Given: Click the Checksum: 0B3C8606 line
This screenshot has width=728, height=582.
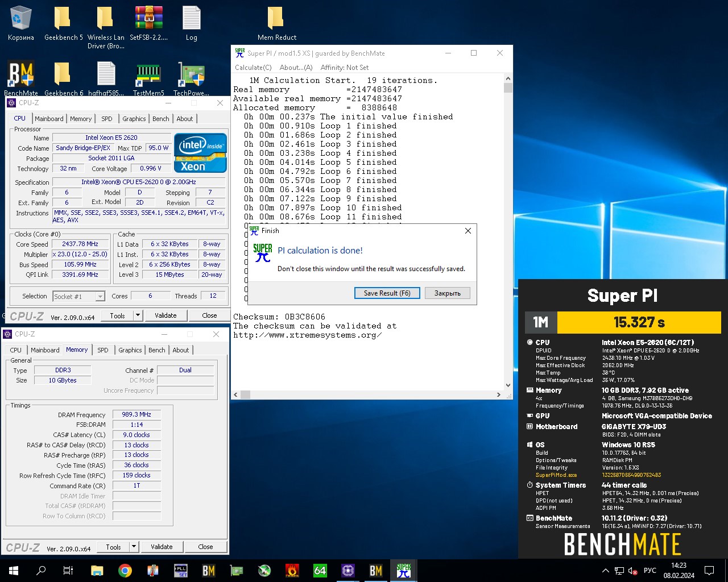Looking at the screenshot, I should pos(279,317).
